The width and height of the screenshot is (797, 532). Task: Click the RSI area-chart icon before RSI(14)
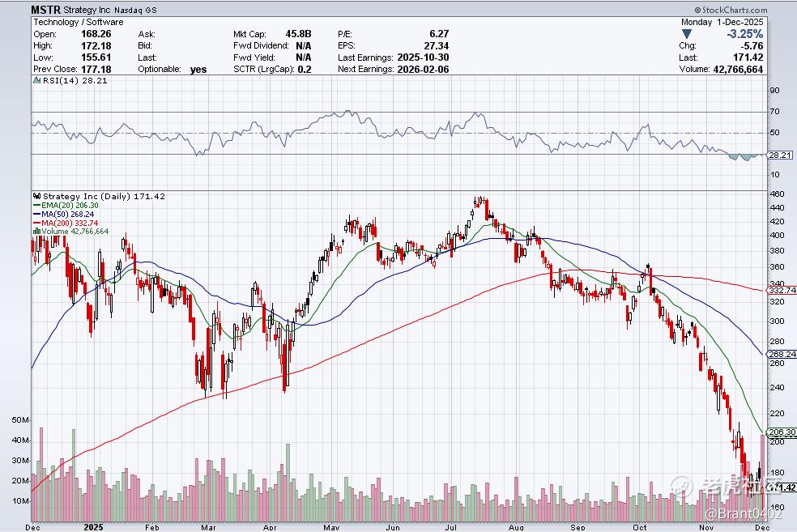pyautogui.click(x=36, y=80)
